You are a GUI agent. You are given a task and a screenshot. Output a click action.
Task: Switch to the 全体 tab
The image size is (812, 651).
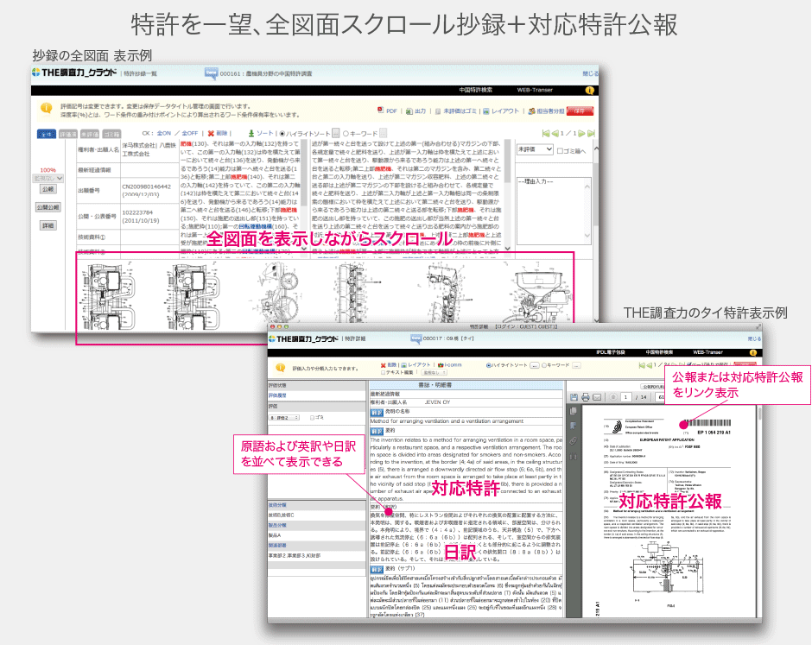coord(47,135)
